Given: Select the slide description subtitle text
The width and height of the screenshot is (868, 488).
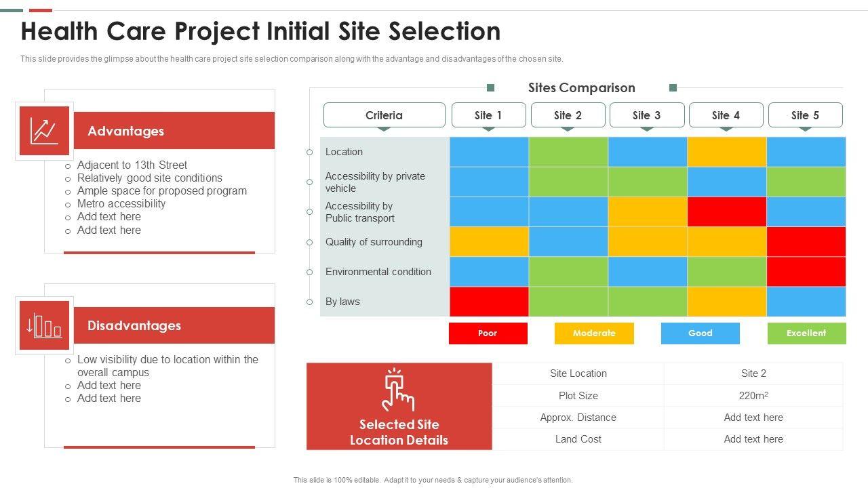Looking at the screenshot, I should [292, 59].
